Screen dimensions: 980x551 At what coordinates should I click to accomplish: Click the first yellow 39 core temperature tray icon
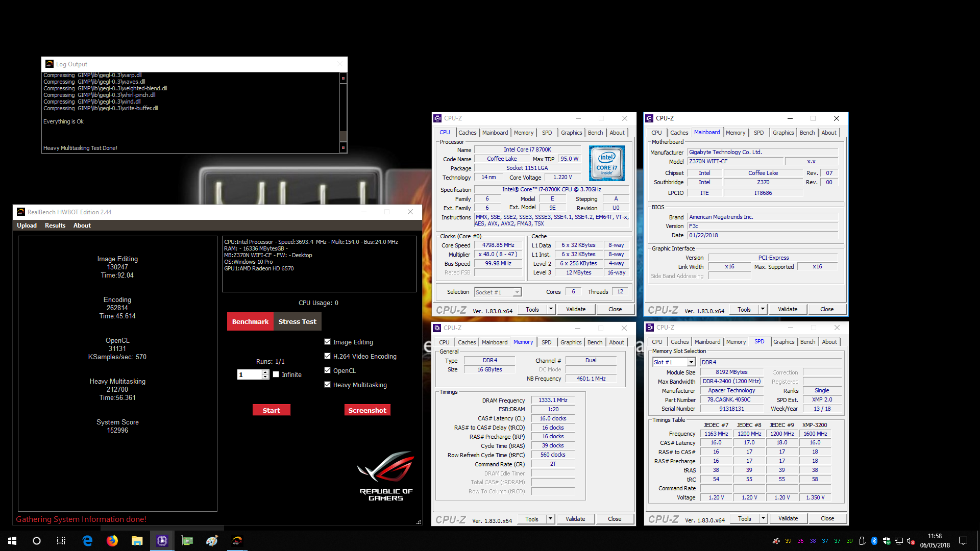[789, 541]
